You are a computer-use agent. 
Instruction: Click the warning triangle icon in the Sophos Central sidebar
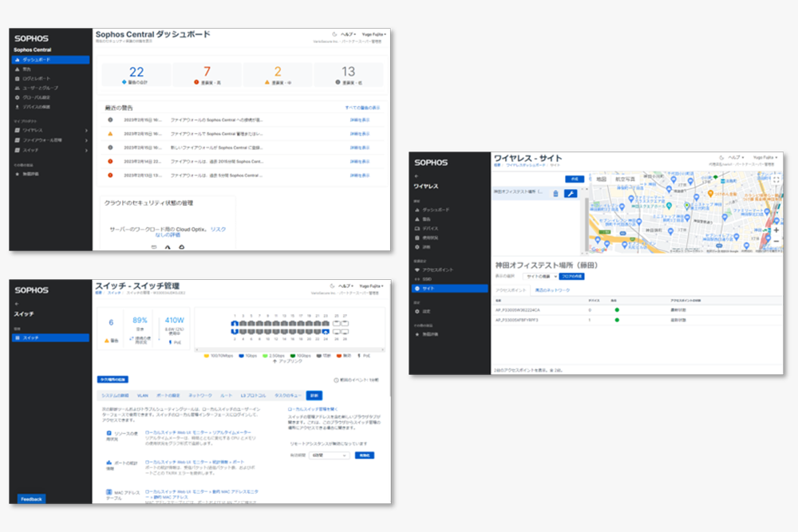point(18,69)
